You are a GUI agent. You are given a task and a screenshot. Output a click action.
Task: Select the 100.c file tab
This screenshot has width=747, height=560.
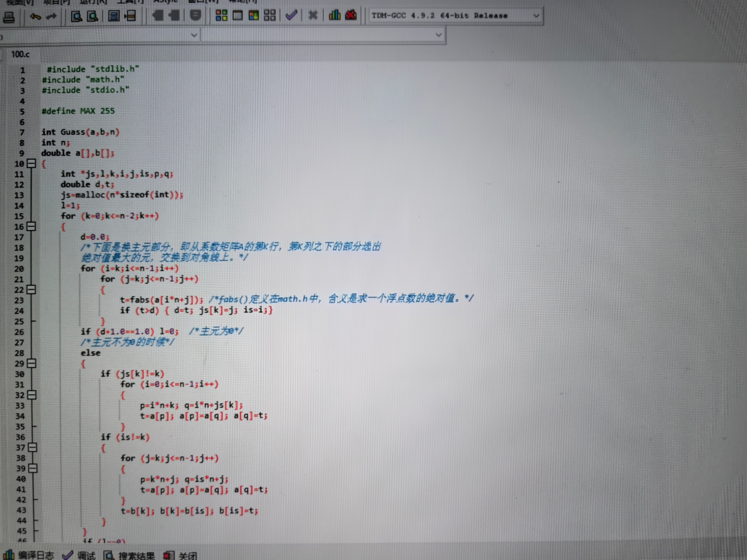[x=20, y=54]
